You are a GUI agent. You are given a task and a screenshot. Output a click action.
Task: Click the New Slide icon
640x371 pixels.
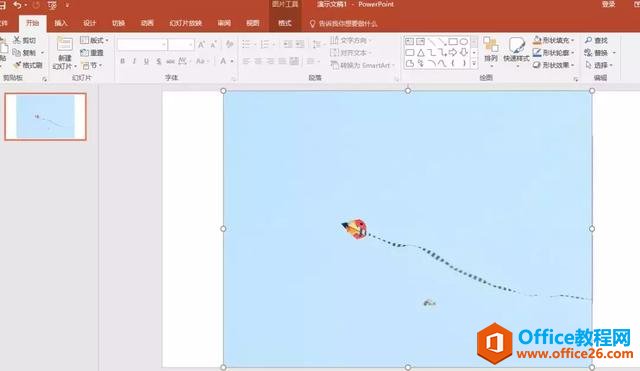[x=64, y=44]
